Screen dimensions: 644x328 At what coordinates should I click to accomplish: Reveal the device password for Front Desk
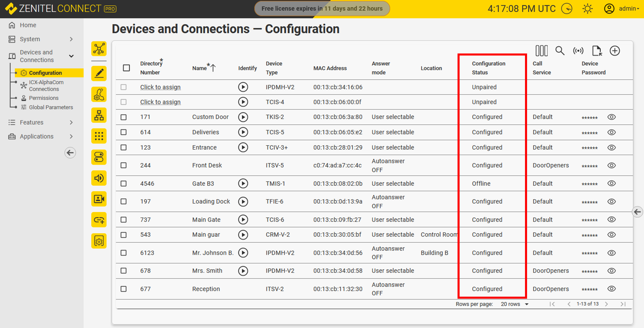click(x=611, y=165)
